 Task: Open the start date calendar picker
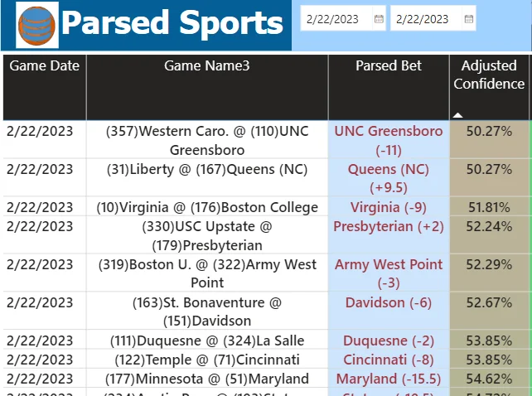coord(379,19)
